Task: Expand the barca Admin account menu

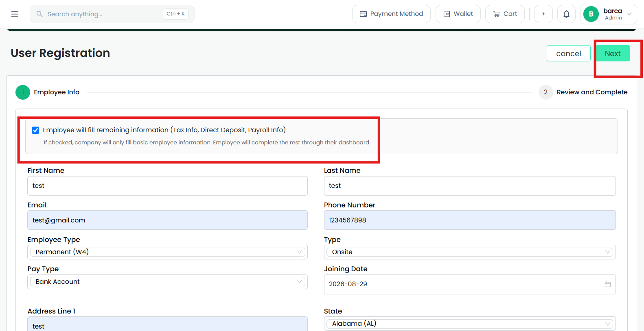Action: tap(608, 14)
